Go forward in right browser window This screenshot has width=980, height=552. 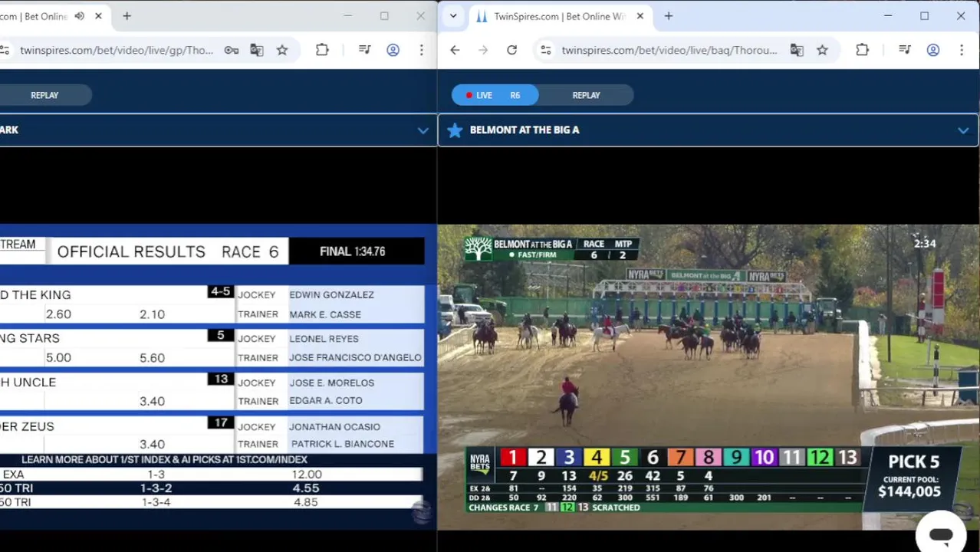[483, 51]
